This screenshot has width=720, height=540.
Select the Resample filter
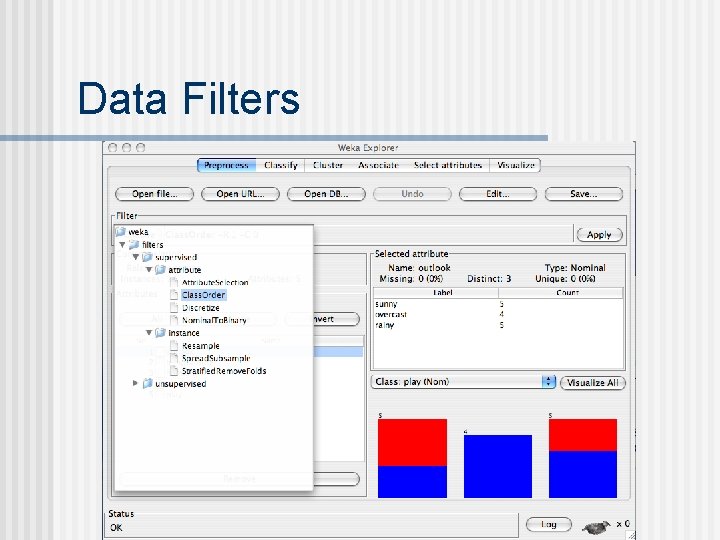(201, 346)
